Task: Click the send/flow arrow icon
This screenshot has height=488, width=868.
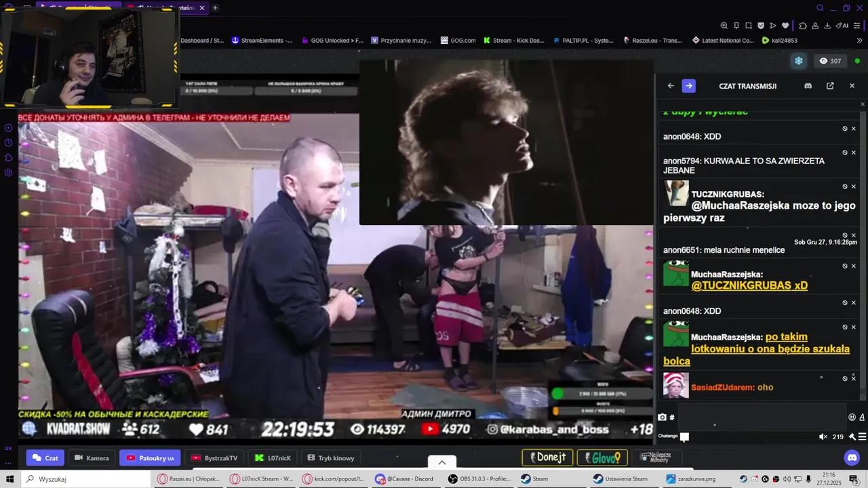Action: [773, 26]
